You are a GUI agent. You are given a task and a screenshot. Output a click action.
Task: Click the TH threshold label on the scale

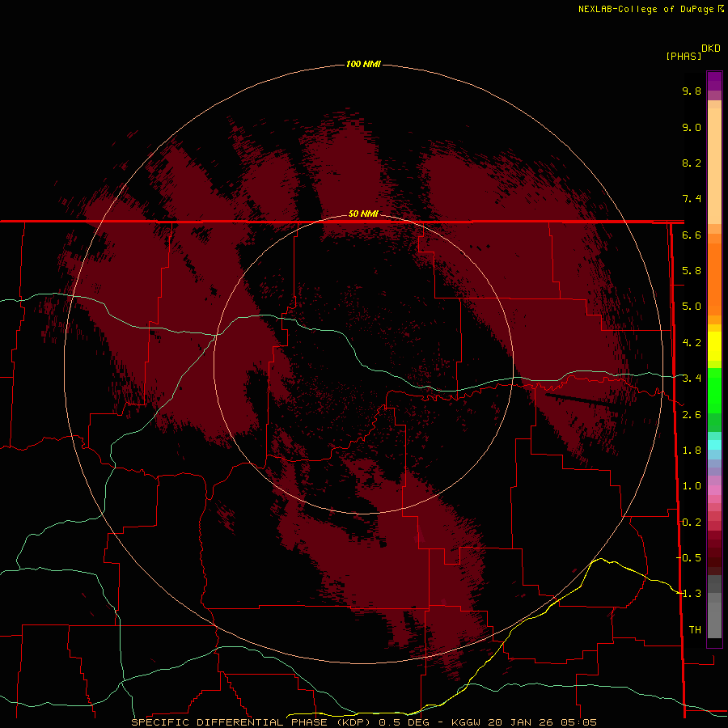[x=695, y=630]
